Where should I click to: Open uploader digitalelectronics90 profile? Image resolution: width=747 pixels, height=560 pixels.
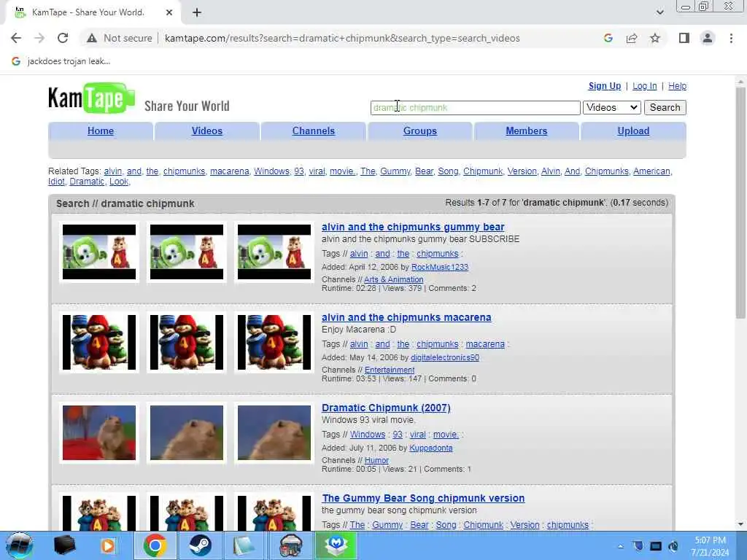point(445,357)
